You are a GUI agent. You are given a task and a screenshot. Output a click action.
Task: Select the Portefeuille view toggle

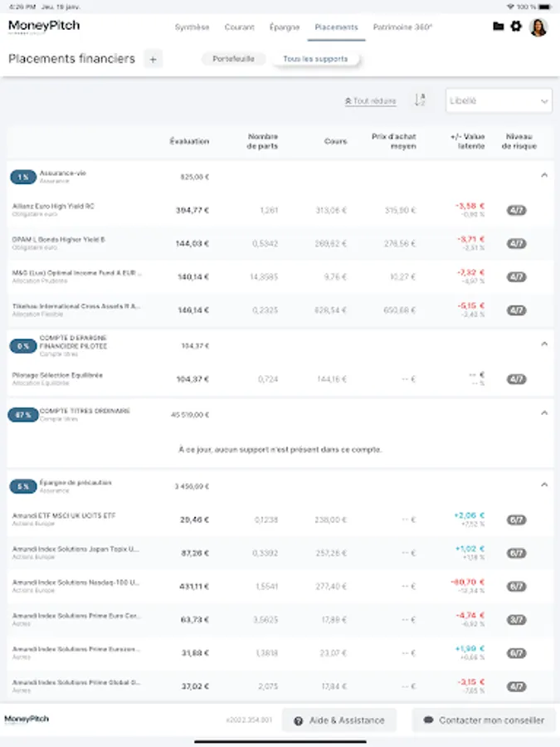tap(233, 59)
